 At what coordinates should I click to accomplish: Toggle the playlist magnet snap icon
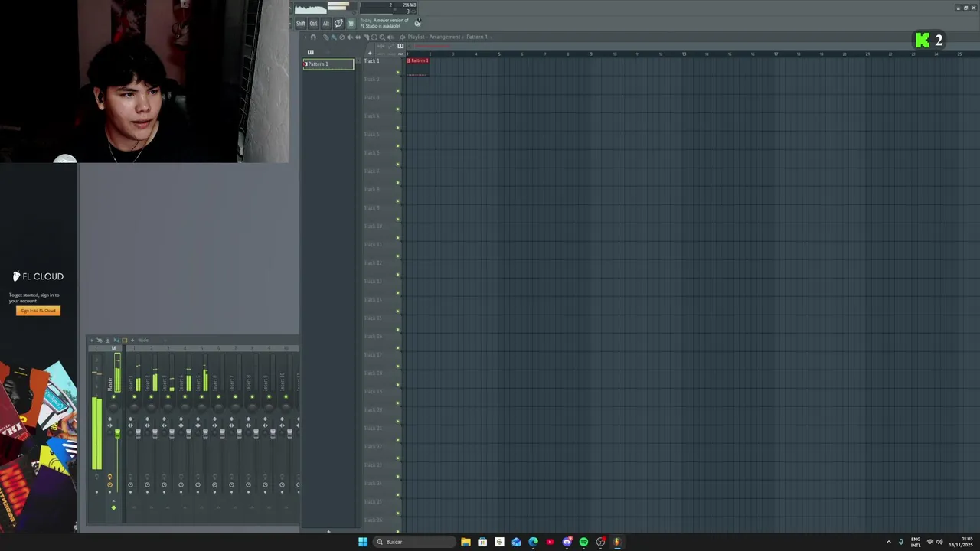(x=313, y=37)
